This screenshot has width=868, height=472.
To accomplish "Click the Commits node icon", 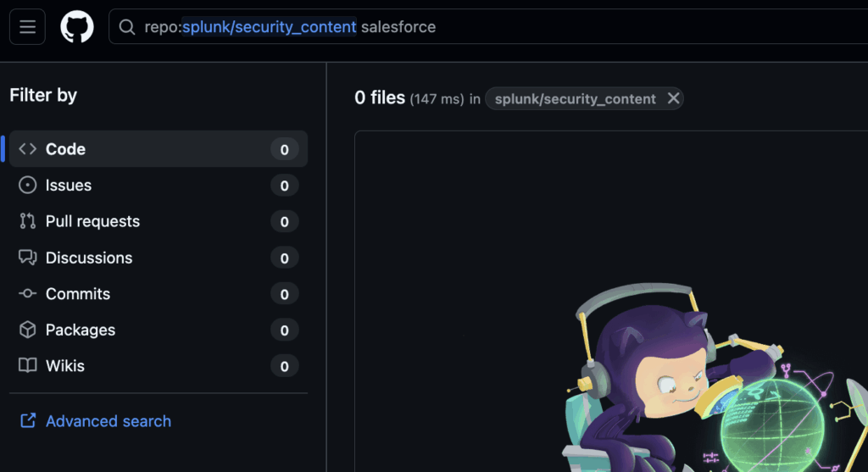I will (28, 294).
